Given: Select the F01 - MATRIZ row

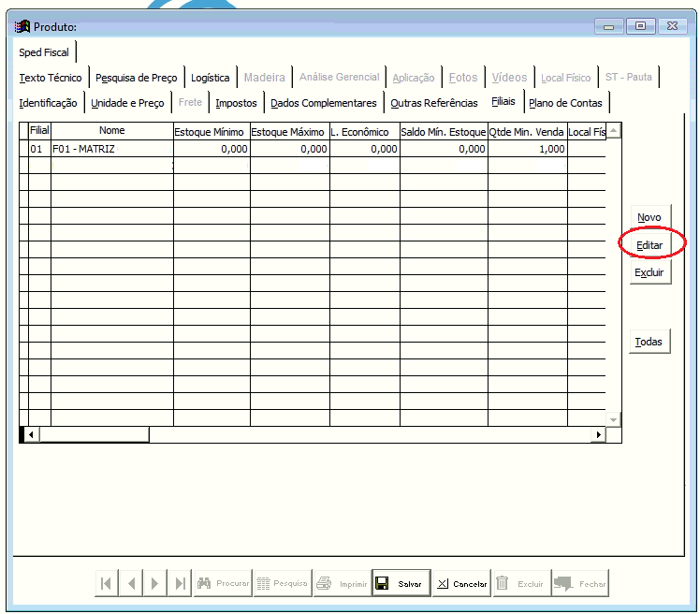Looking at the screenshot, I should coord(112,149).
